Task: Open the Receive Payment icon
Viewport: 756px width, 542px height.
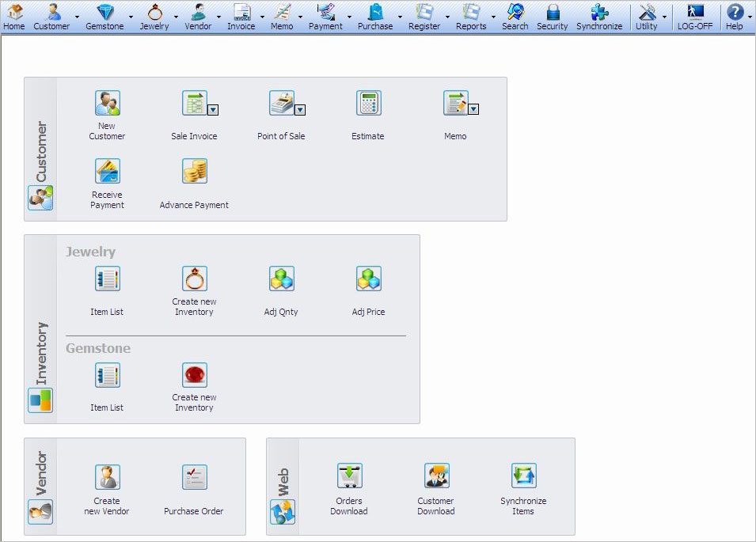Action: point(107,171)
